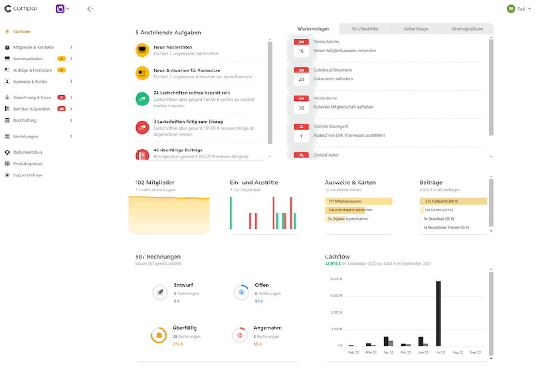Click the green Lastschriften bezahlt arrow icon
Screen dimensions: 535x392
click(x=142, y=99)
